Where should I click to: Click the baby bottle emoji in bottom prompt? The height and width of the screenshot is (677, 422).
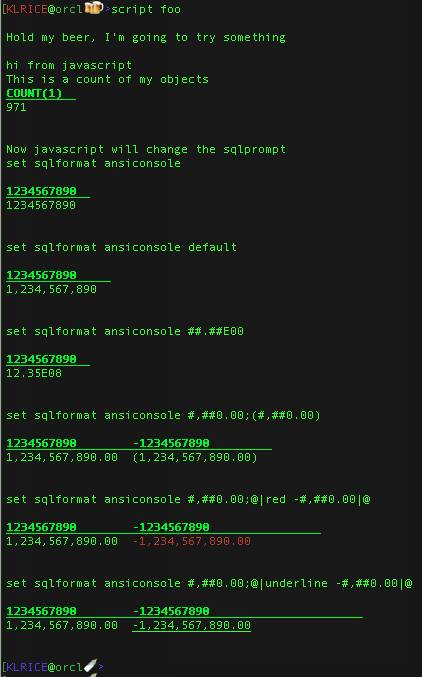[x=90, y=665]
